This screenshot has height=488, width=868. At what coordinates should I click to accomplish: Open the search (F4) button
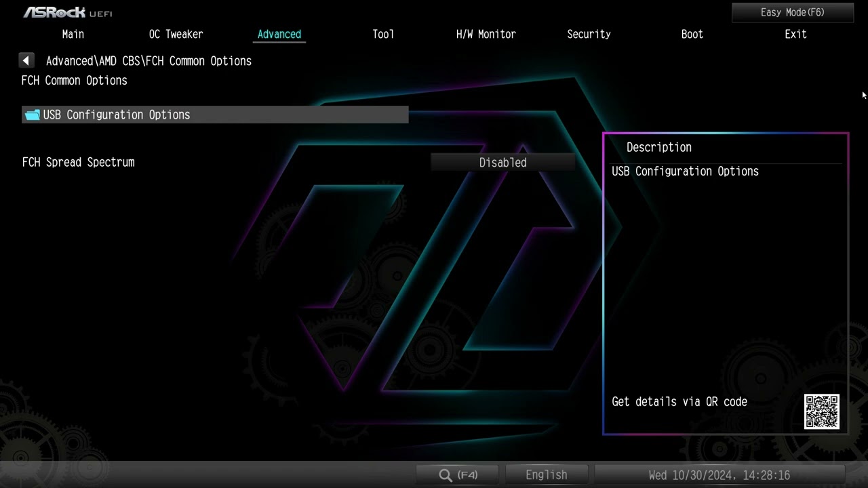tap(458, 475)
